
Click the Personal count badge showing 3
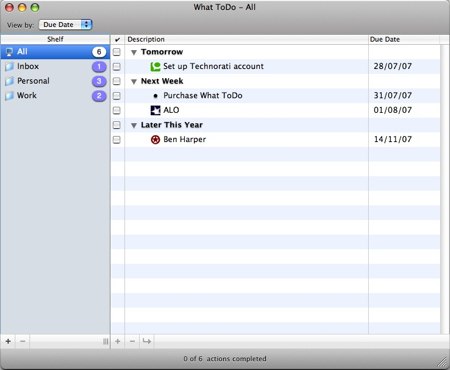tap(99, 81)
